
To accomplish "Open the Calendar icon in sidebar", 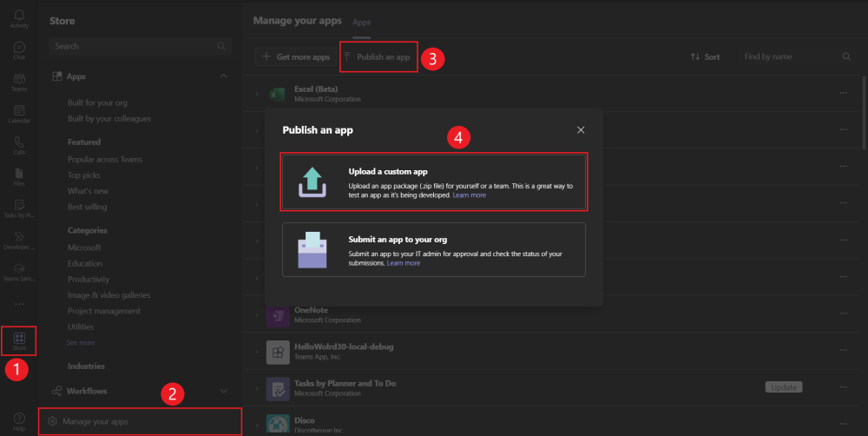I will click(19, 113).
